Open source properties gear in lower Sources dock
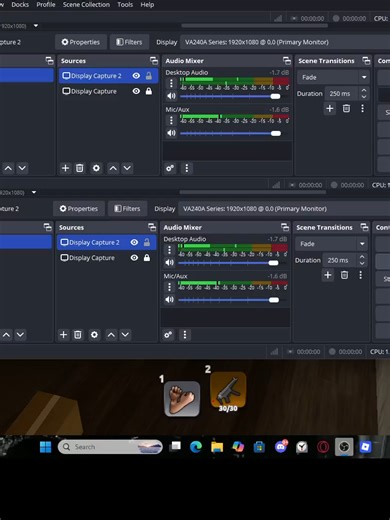 [x=94, y=335]
